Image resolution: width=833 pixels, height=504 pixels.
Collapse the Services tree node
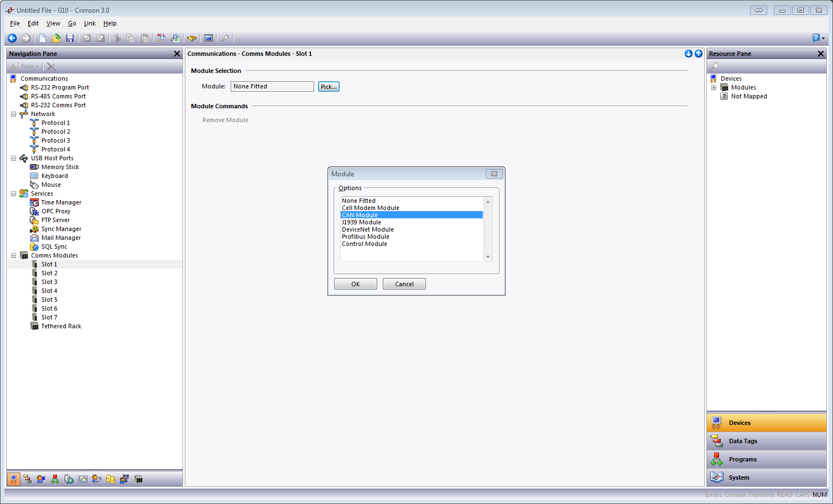[13, 193]
